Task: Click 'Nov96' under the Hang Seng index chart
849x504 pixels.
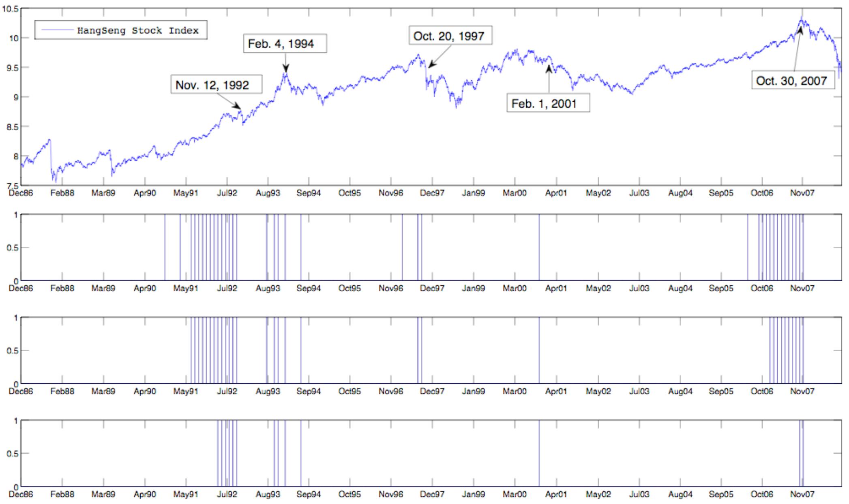Action: point(391,193)
